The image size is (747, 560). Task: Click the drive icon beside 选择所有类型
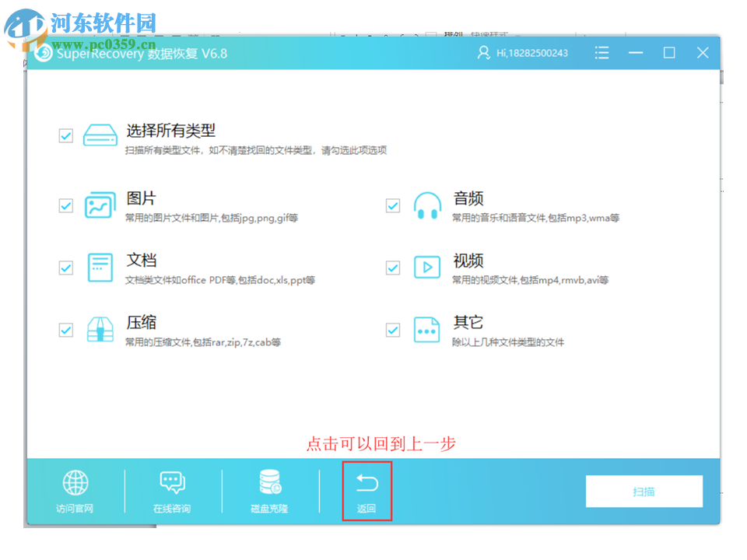tap(100, 135)
